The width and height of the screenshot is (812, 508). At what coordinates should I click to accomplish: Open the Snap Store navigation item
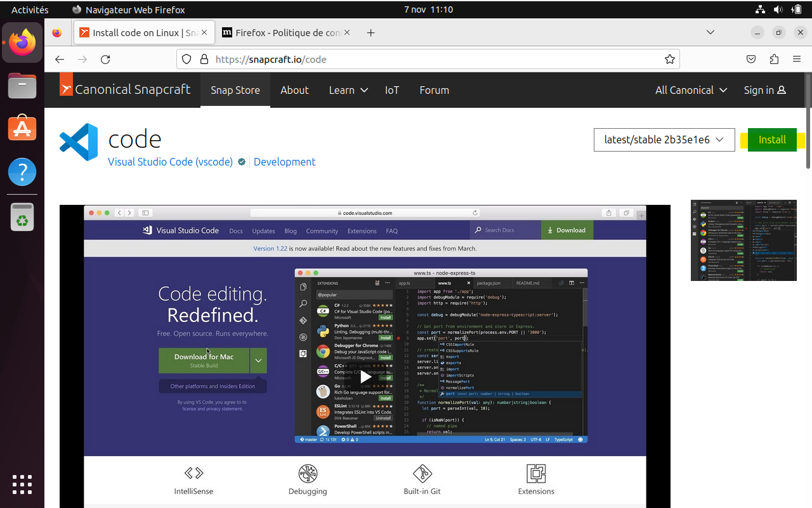pyautogui.click(x=235, y=90)
